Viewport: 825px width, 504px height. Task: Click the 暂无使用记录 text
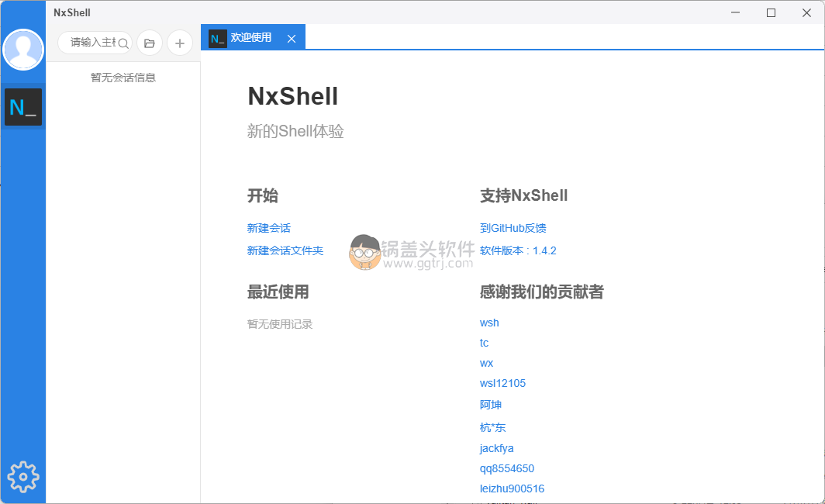click(280, 324)
